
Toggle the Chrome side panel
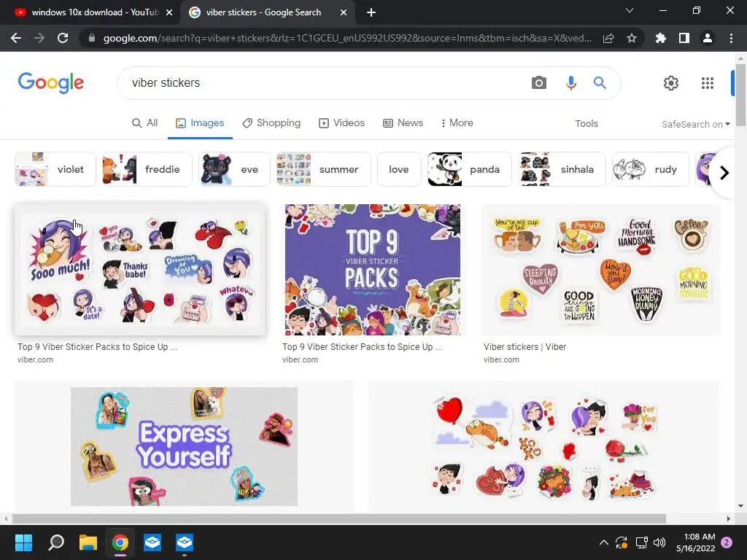point(684,38)
